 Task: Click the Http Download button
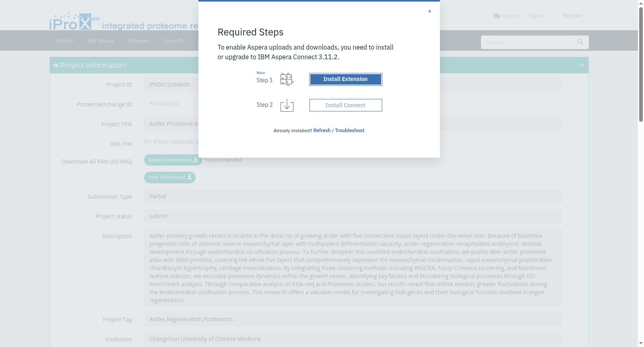(x=170, y=177)
